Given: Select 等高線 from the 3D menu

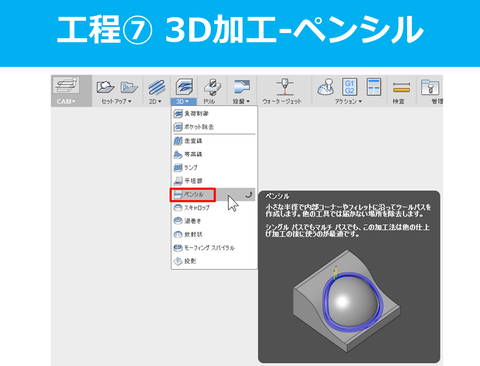Looking at the screenshot, I should (214, 154).
